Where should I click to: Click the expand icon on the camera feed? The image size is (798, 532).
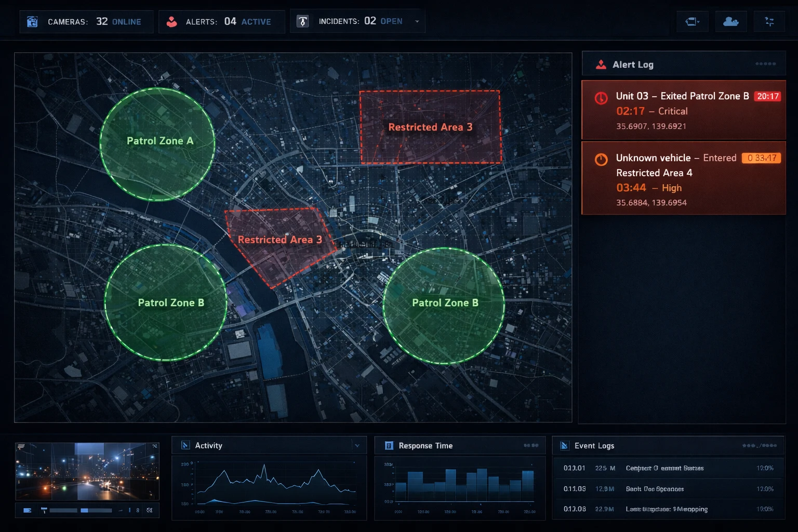point(154,446)
